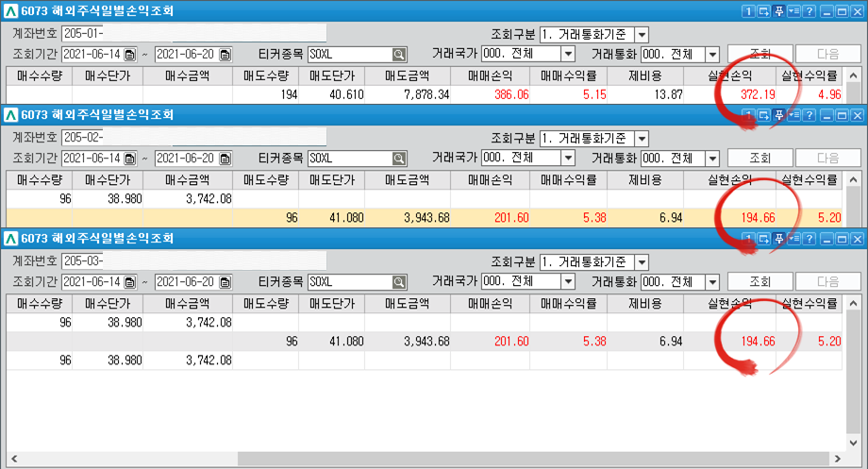This screenshot has height=469, width=868.
Task: Open help question mark in 205-02 window
Action: [810, 115]
